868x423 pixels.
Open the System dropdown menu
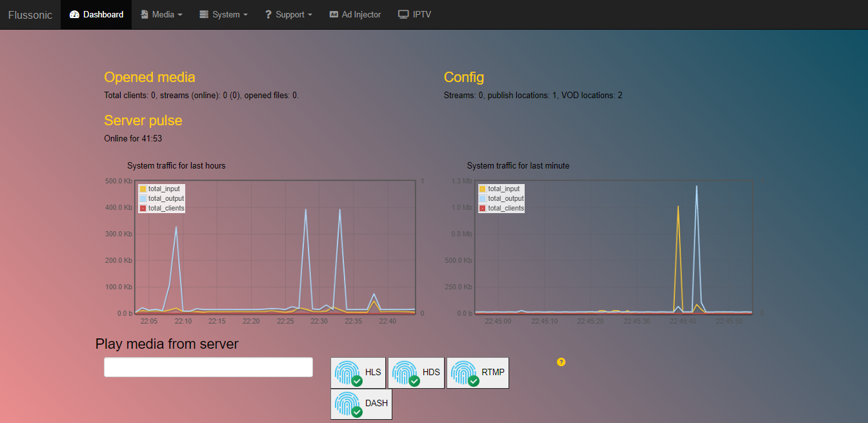(x=223, y=14)
